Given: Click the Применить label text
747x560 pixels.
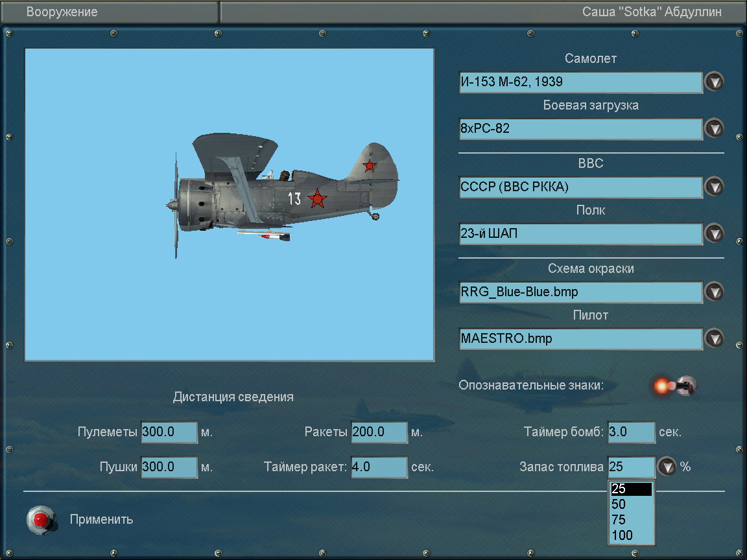Looking at the screenshot, I should click(101, 519).
